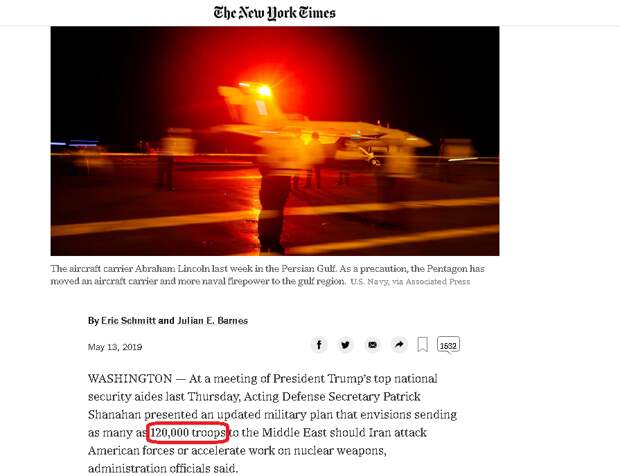This screenshot has height=476, width=620.
Task: Share the article on Facebook
Action: (319, 345)
